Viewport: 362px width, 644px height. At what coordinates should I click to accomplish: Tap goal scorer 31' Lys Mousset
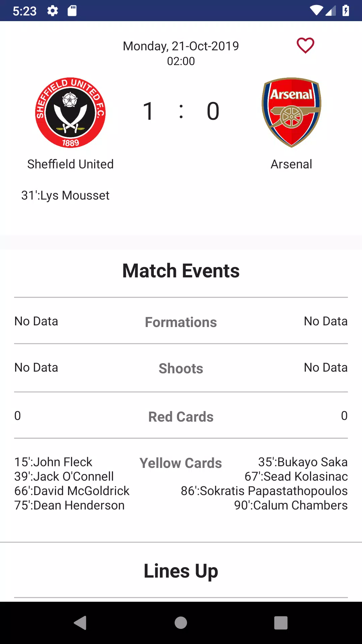[x=65, y=196]
